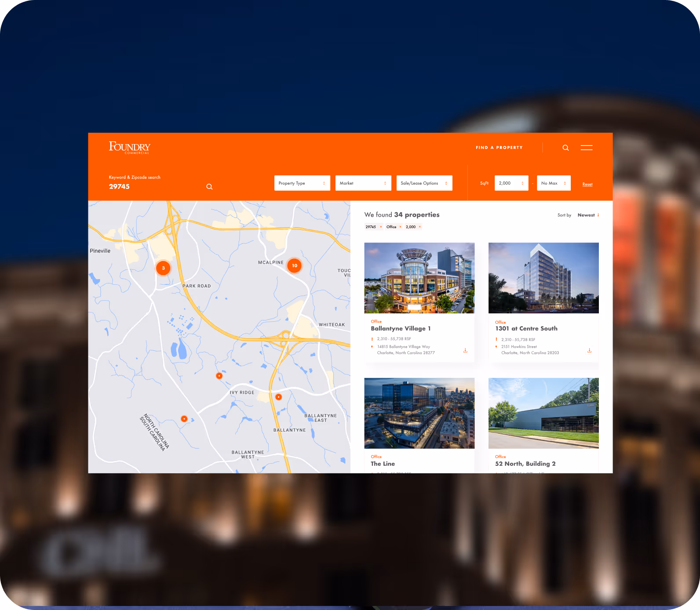Click The Line property photo

(x=419, y=413)
